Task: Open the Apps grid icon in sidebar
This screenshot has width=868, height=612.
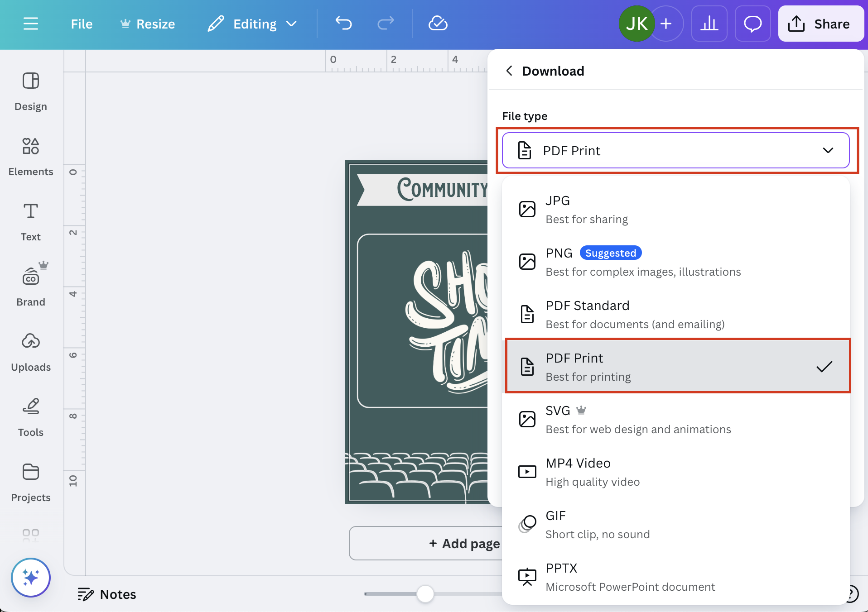Action: (x=31, y=535)
